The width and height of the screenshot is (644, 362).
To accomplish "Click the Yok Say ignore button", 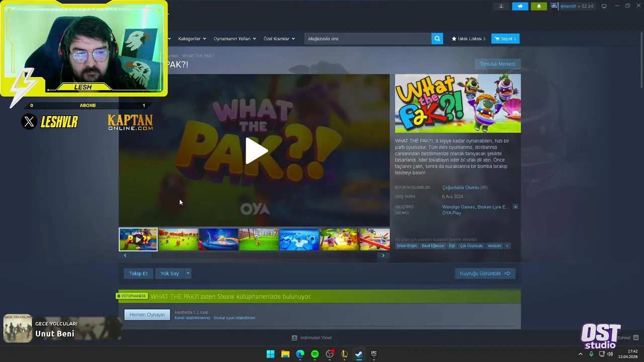I will [170, 274].
